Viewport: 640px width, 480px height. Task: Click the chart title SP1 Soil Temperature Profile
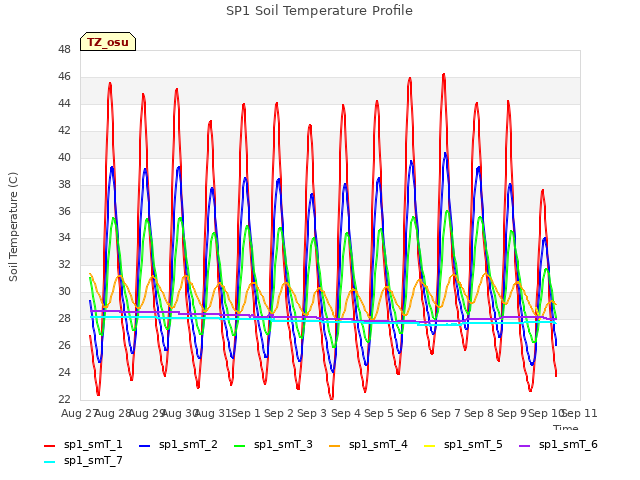point(320,11)
